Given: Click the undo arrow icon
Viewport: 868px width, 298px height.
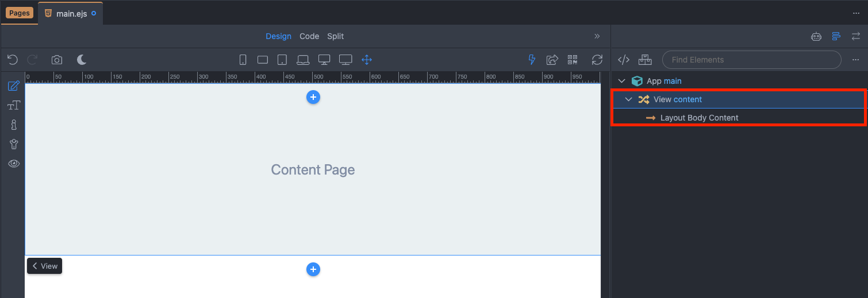Looking at the screenshot, I should tap(13, 60).
